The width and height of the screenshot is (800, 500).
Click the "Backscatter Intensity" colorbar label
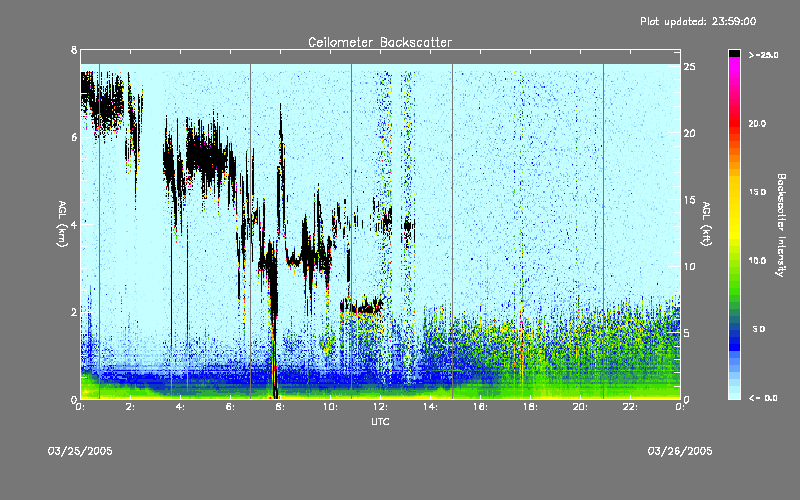coord(781,225)
